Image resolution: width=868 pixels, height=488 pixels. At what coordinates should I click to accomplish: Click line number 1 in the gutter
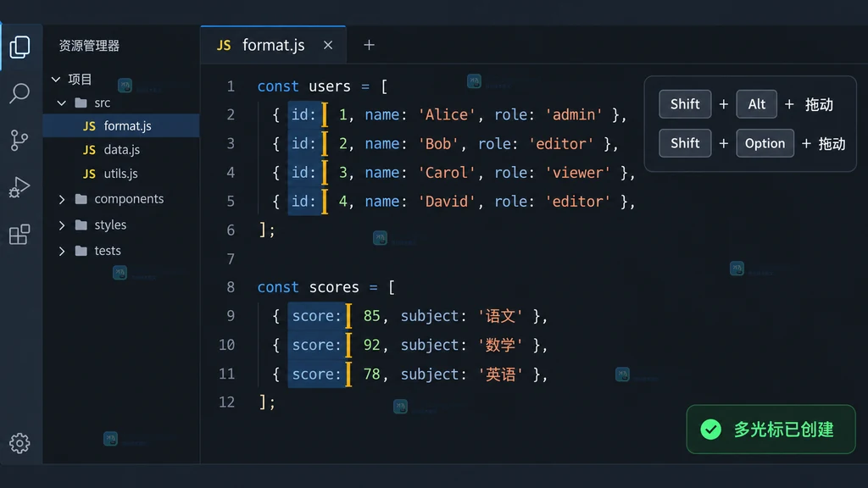231,86
